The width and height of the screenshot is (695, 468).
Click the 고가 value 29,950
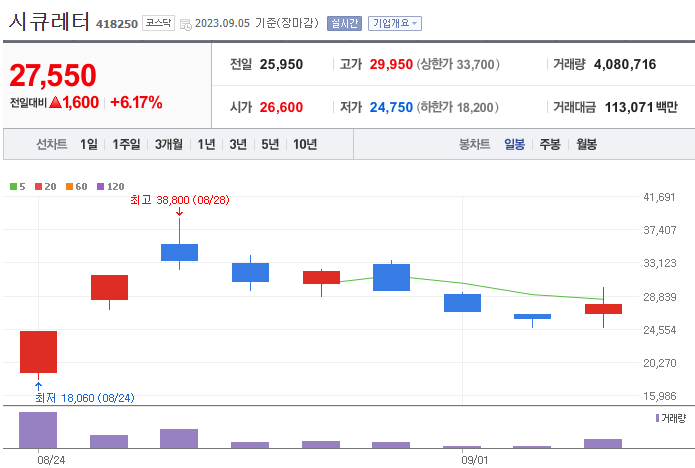(391, 64)
